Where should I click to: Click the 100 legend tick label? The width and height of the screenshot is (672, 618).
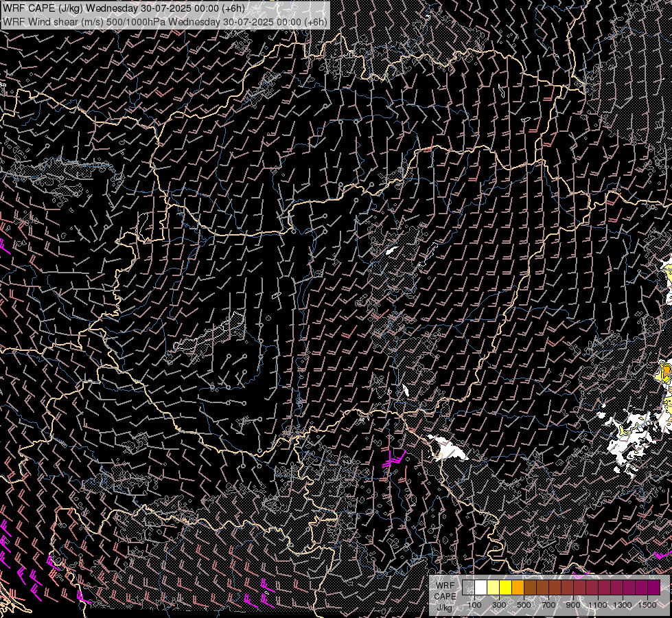(x=474, y=605)
